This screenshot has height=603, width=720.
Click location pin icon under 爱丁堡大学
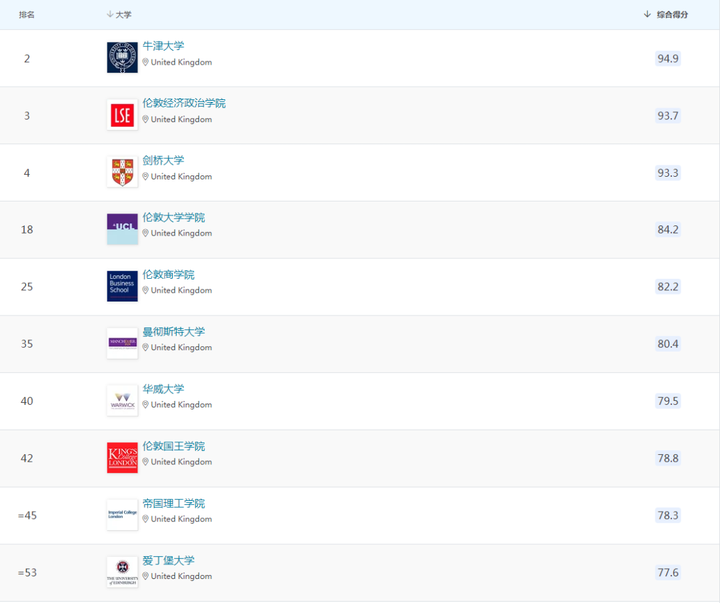[x=146, y=576]
